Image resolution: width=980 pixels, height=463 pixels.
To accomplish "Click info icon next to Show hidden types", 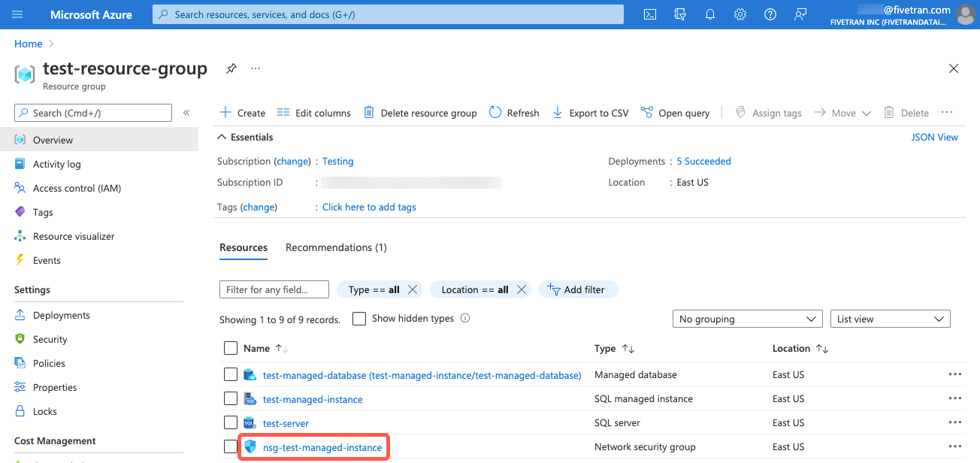I will (x=465, y=318).
